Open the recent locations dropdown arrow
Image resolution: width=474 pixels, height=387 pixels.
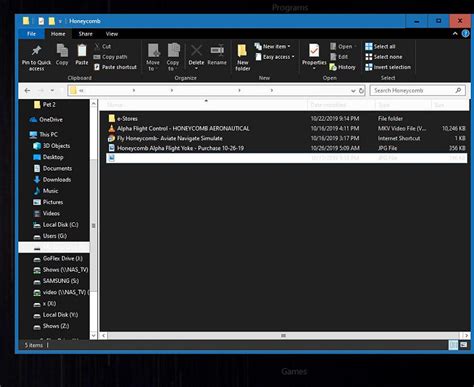pos(52,90)
